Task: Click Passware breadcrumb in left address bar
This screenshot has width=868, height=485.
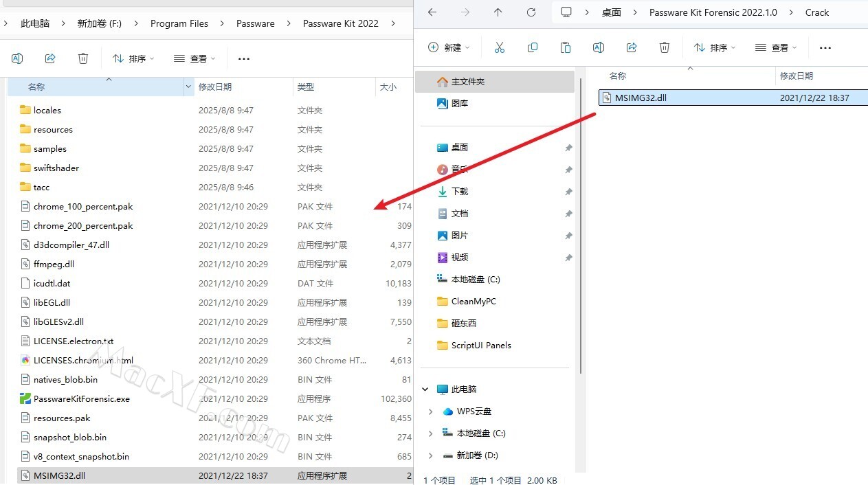Action: (256, 23)
